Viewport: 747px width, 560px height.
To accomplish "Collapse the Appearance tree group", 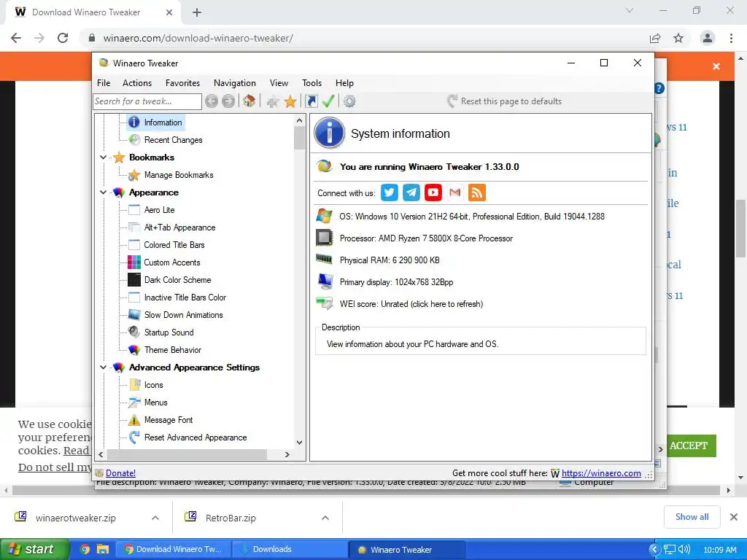I will tap(103, 192).
